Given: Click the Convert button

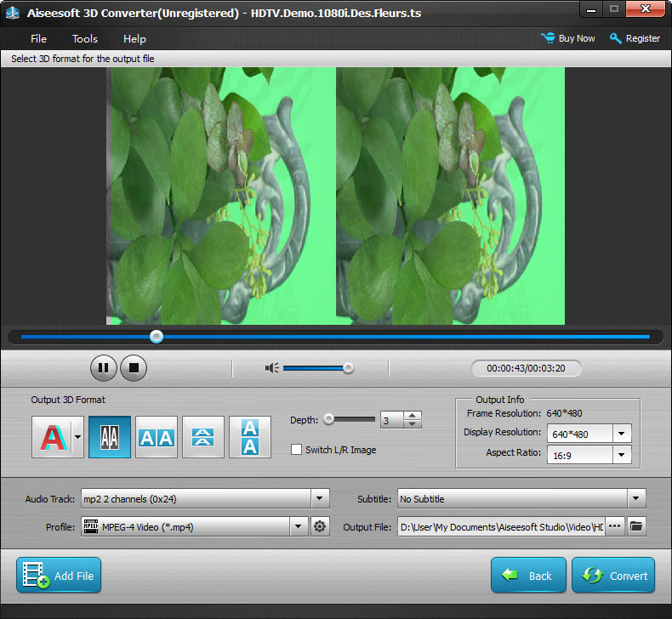Looking at the screenshot, I should tap(613, 576).
